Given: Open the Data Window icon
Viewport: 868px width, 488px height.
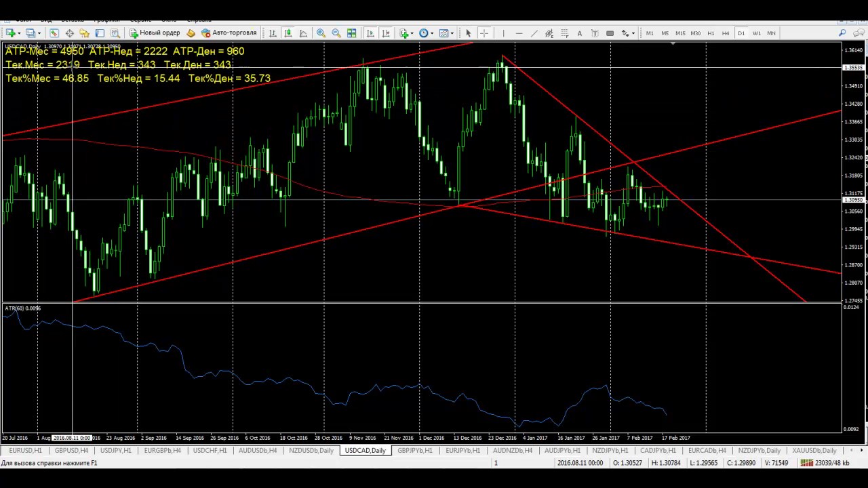Looking at the screenshot, I should (69, 33).
